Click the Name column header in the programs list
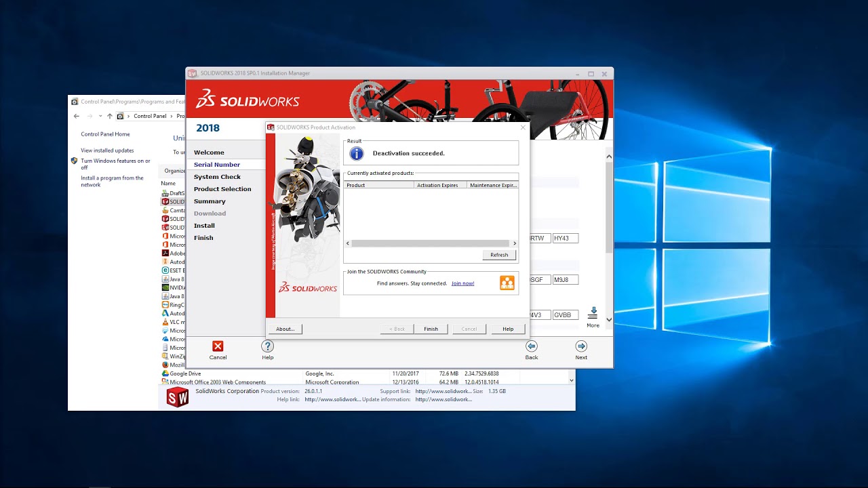868x488 pixels. [168, 184]
